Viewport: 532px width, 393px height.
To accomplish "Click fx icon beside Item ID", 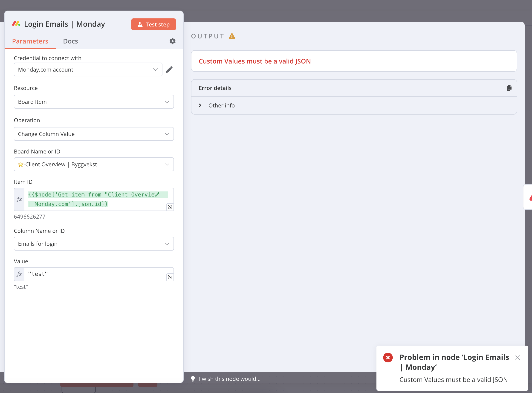I will coord(19,199).
